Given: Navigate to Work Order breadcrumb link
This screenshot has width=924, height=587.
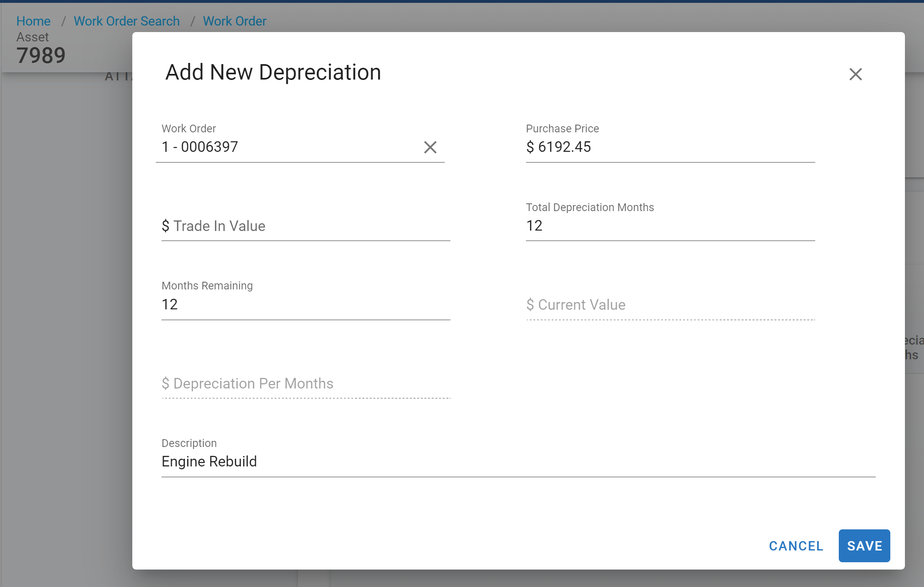Looking at the screenshot, I should [x=235, y=21].
